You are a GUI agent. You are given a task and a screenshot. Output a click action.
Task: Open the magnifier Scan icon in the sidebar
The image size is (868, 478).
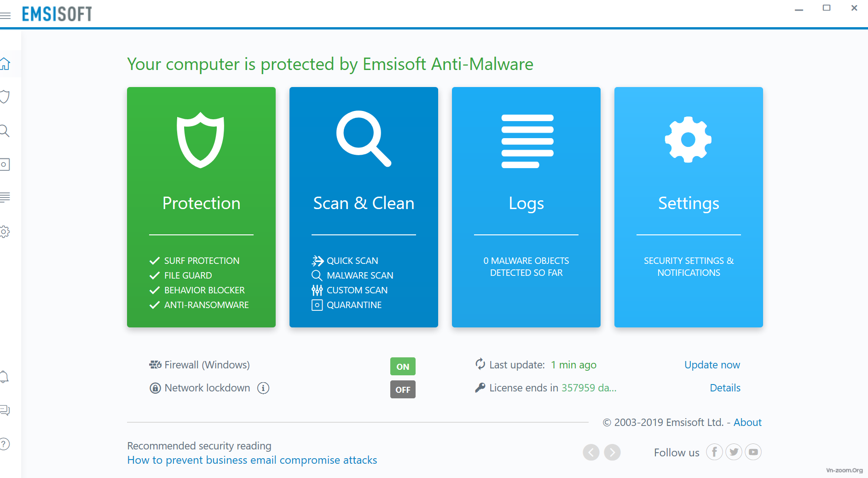(x=5, y=131)
